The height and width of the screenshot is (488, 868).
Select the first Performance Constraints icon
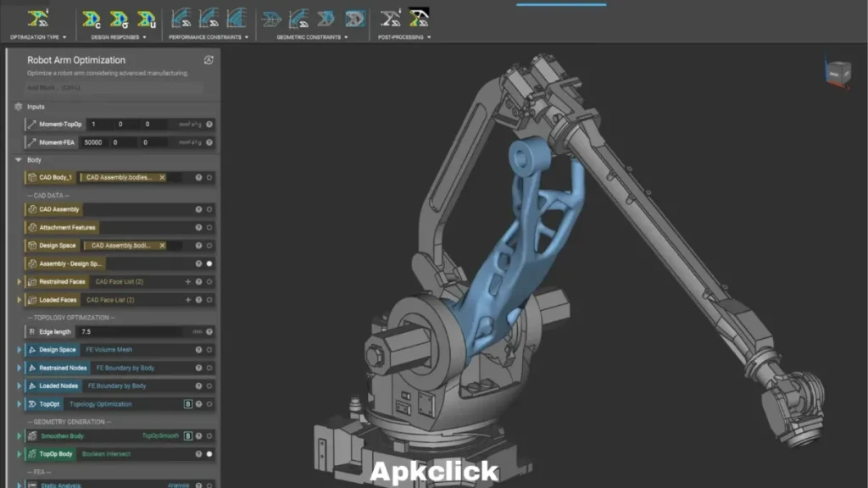click(183, 16)
